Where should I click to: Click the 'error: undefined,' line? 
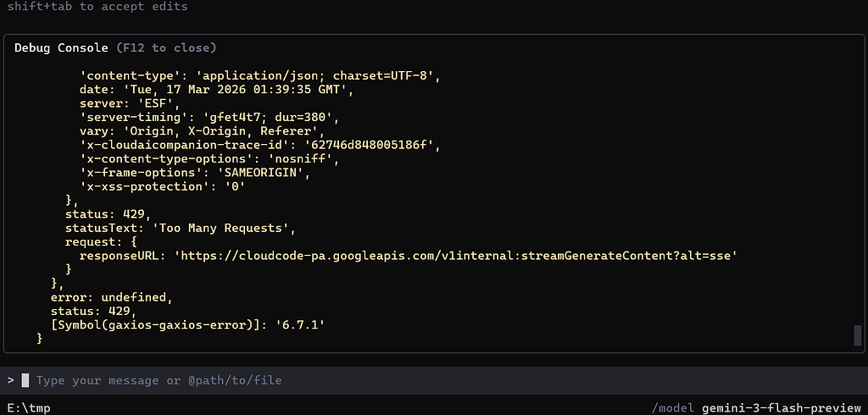[112, 297]
